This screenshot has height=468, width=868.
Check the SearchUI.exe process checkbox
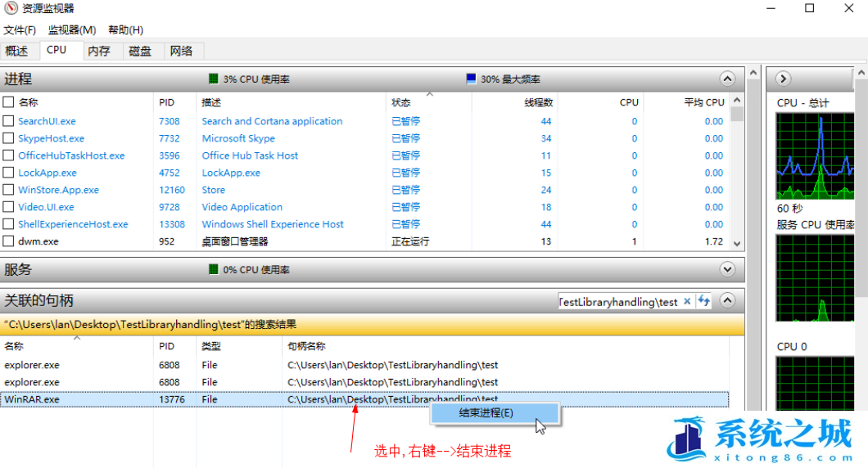(8, 121)
